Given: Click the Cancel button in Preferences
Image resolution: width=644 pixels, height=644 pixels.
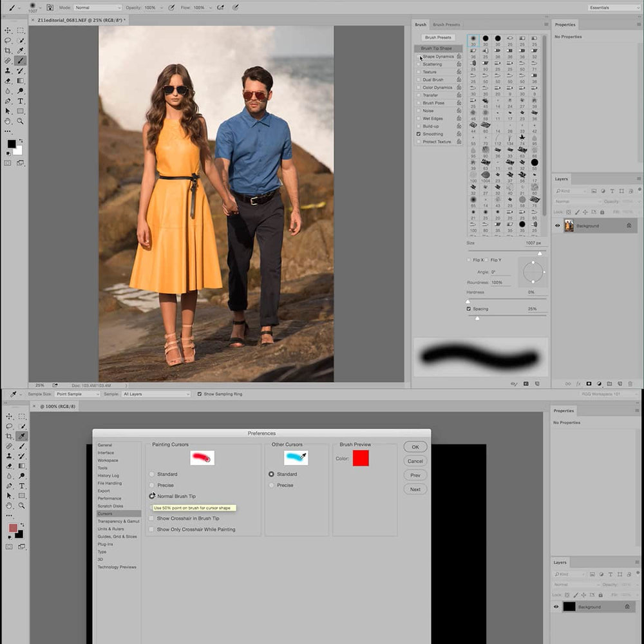Looking at the screenshot, I should click(x=415, y=460).
